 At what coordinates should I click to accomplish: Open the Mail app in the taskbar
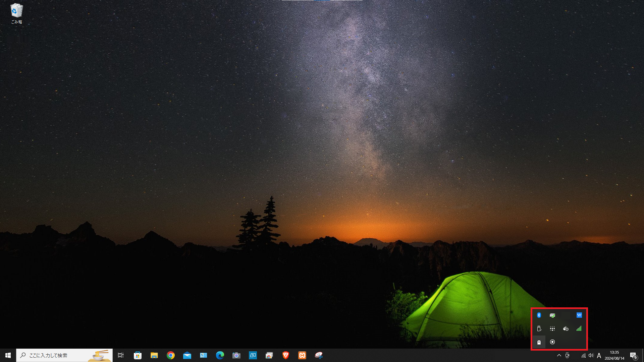coord(187,355)
